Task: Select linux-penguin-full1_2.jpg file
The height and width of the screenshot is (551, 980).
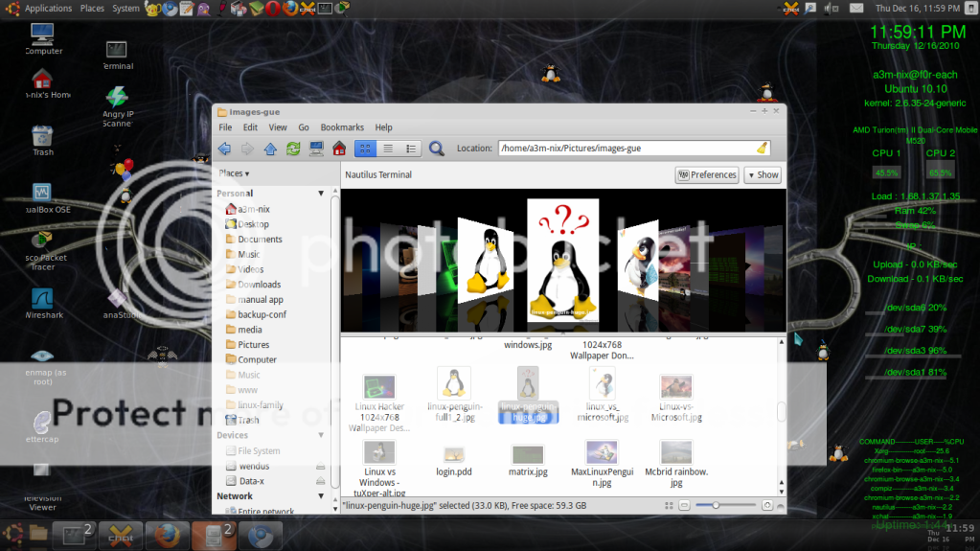Action: coord(454,395)
